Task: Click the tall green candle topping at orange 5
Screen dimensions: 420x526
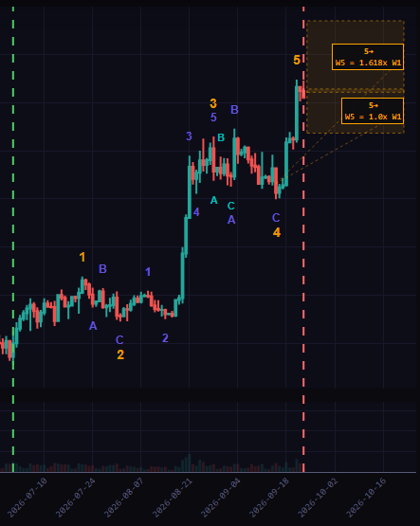Action: pos(297,111)
